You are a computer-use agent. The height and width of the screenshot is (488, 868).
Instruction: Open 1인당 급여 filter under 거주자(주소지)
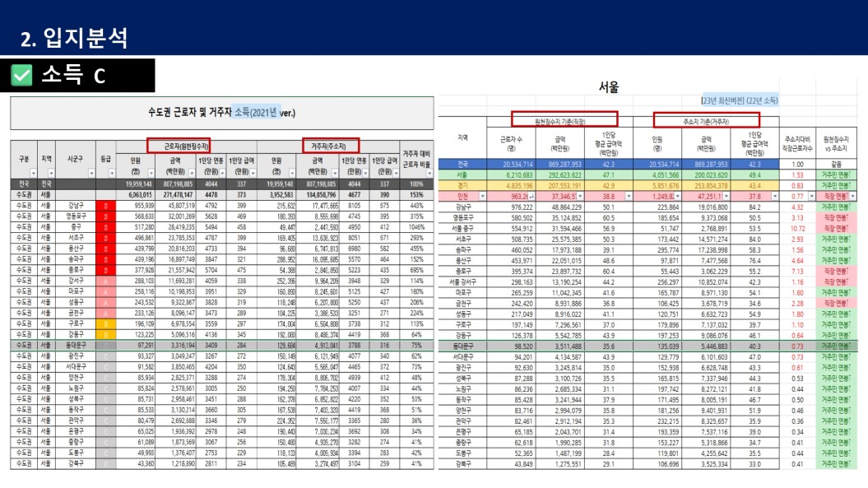(396, 174)
